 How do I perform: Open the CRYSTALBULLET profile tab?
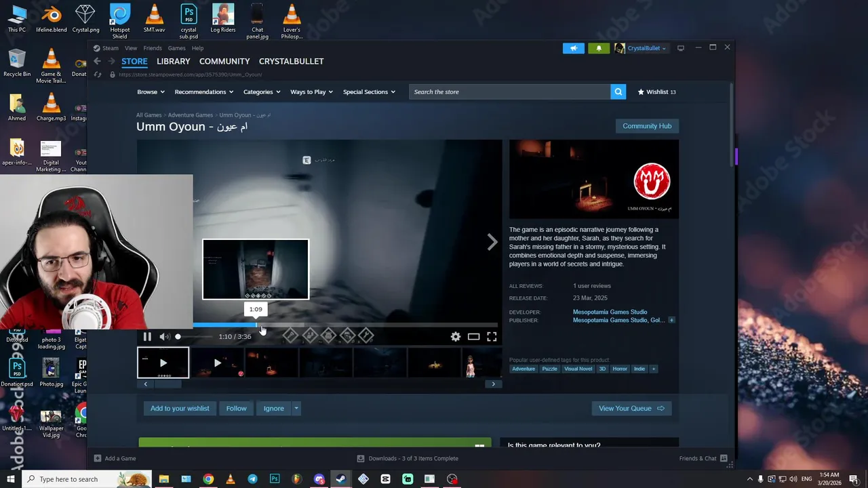pyautogui.click(x=291, y=61)
